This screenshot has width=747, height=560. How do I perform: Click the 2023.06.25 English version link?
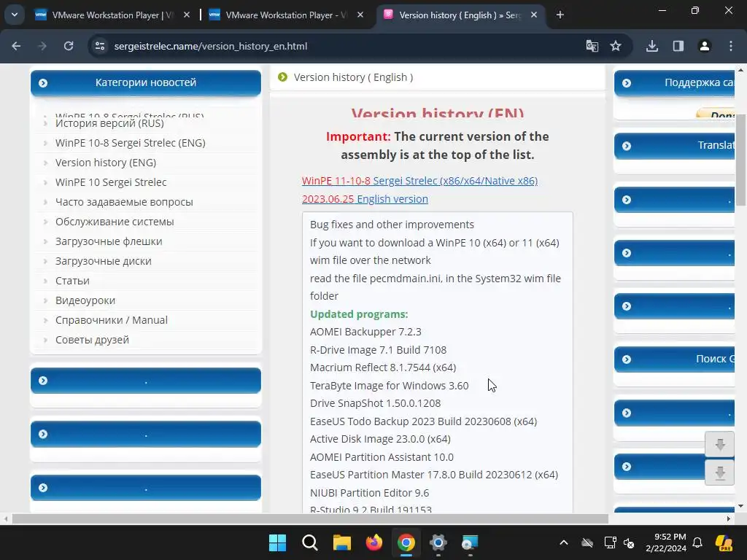(x=365, y=199)
